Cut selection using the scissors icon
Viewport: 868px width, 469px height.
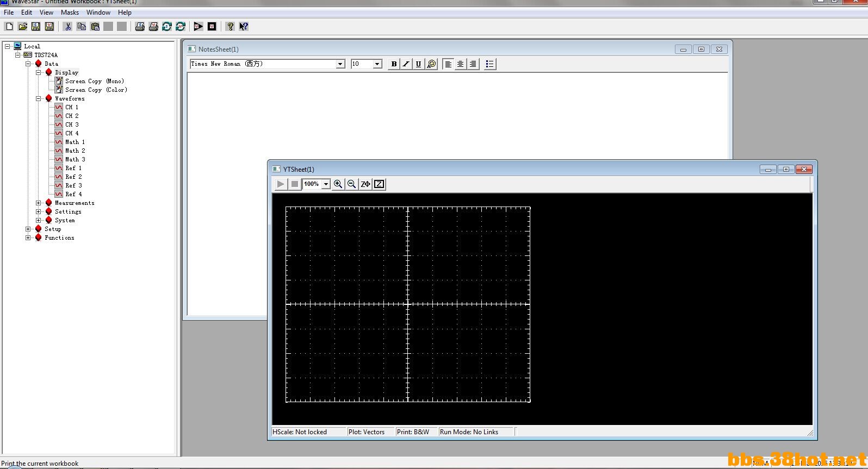(x=68, y=26)
